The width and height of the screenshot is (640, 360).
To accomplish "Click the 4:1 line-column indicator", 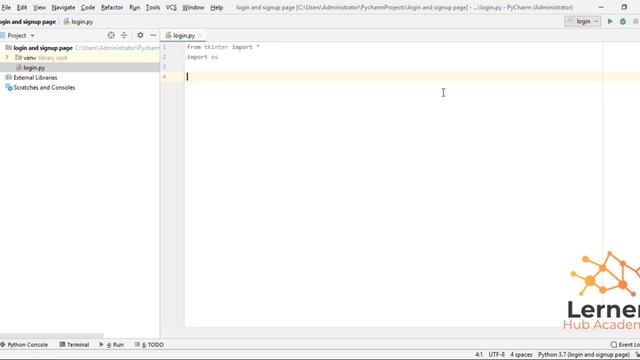I will click(479, 354).
